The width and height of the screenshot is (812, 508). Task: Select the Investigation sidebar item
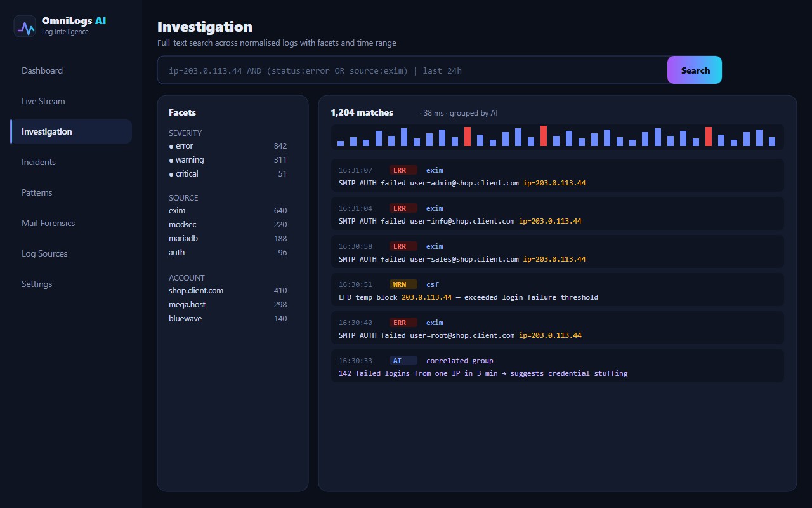71,131
